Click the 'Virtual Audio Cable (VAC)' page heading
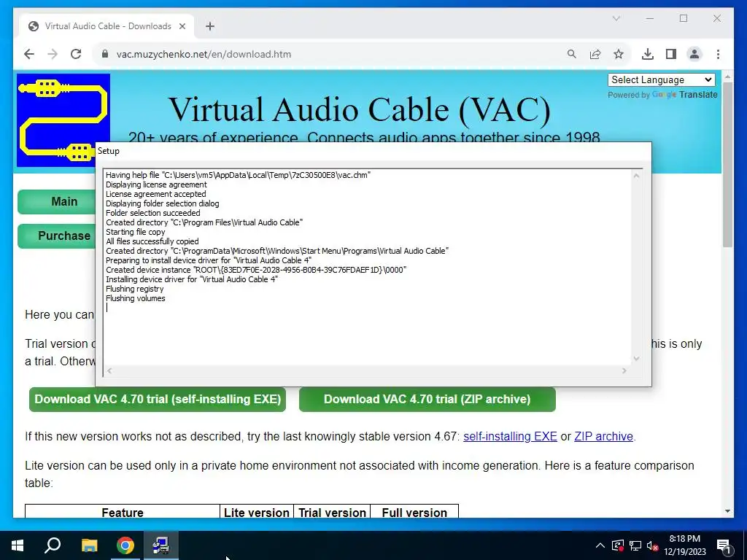This screenshot has width=747, height=560. (360, 109)
